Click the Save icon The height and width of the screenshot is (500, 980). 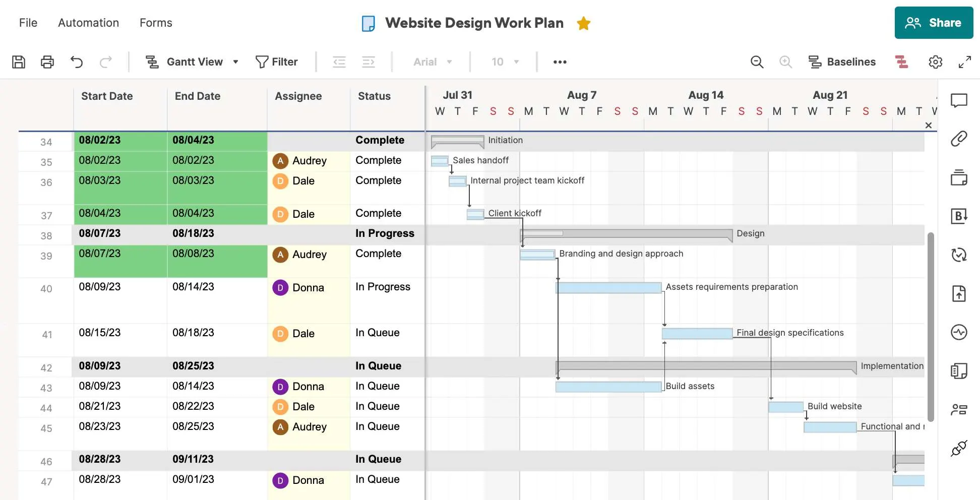pos(19,61)
